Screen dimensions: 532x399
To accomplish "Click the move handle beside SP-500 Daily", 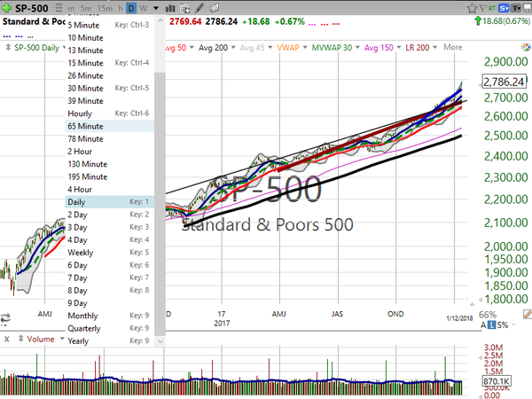I will 8,48.
